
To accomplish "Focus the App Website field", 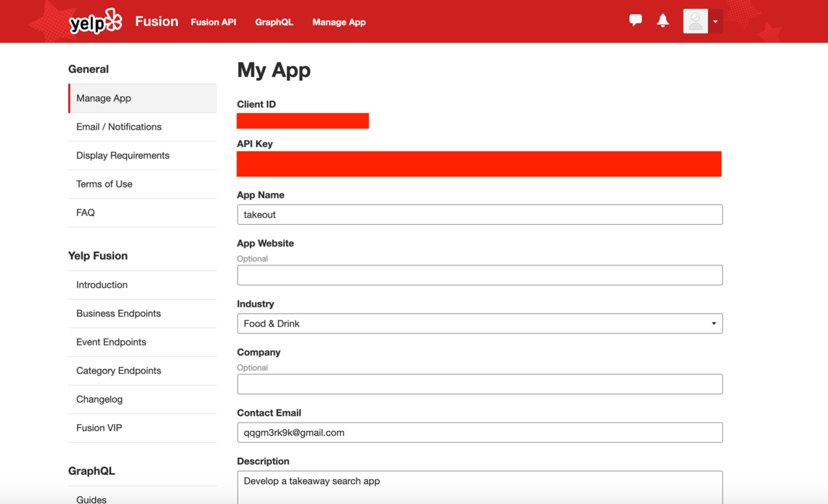I will 480,275.
